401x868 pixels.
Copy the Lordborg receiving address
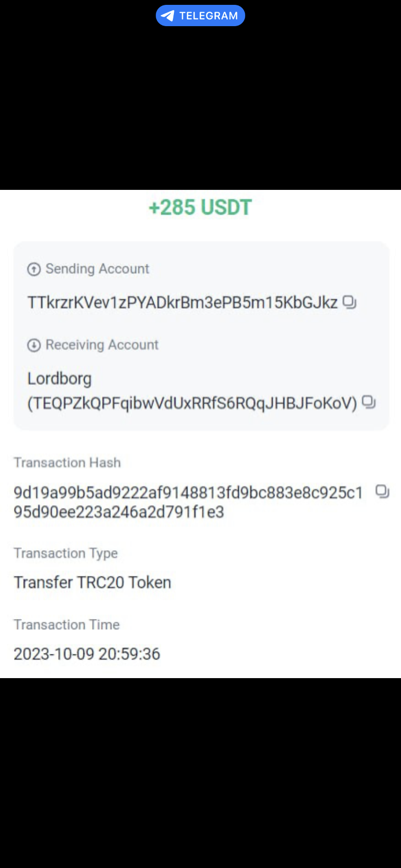(x=369, y=402)
